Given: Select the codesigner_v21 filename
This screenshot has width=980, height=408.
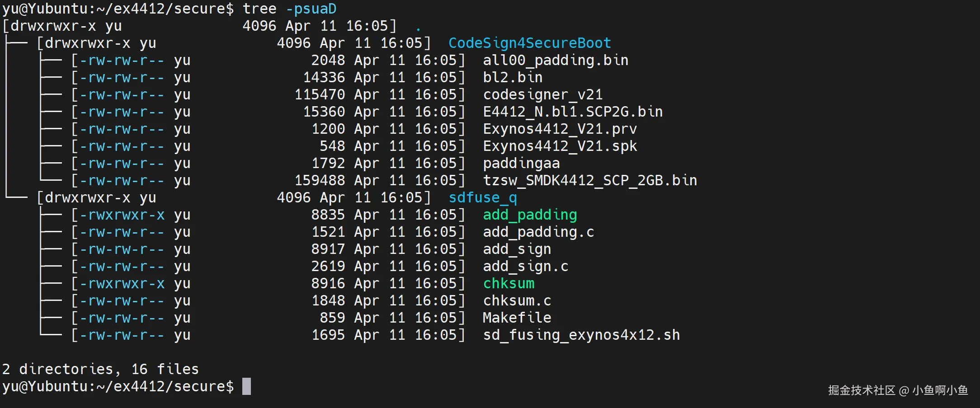Looking at the screenshot, I should 542,95.
